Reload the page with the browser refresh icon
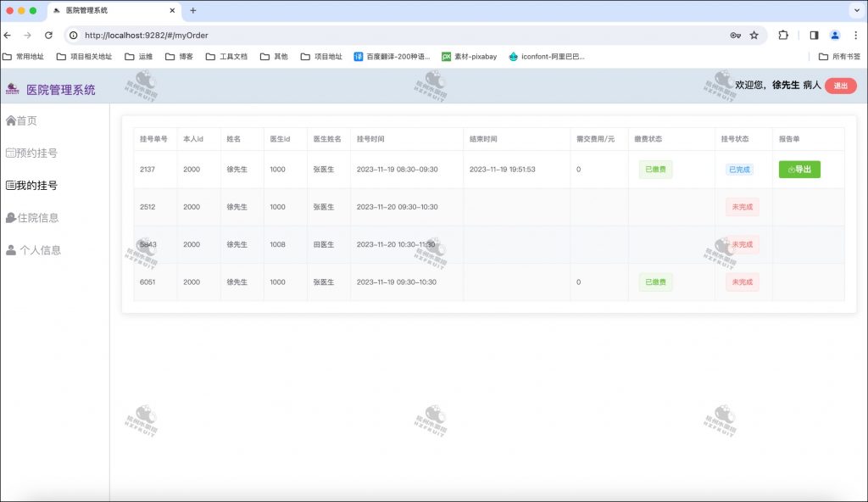Image resolution: width=868 pixels, height=502 pixels. pyautogui.click(x=48, y=36)
